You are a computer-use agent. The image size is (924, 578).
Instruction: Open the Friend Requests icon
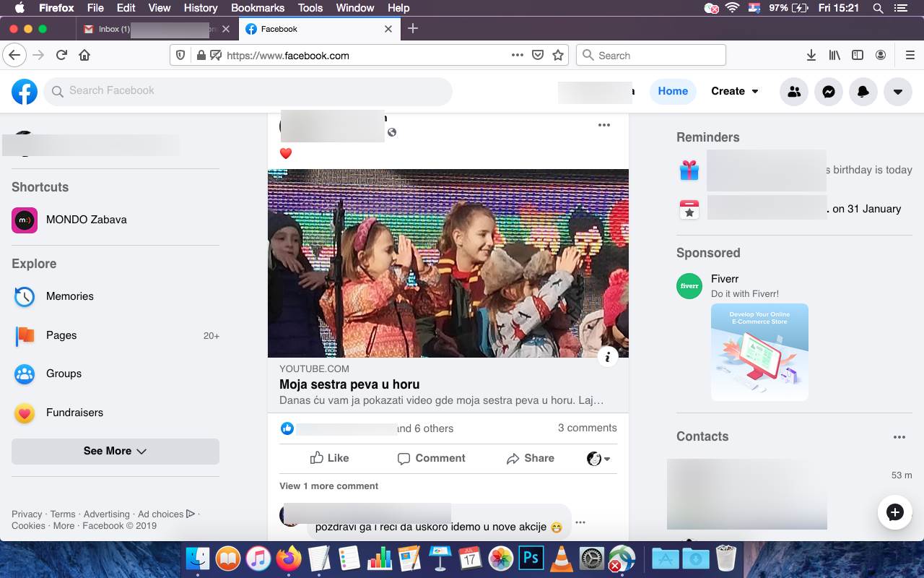[x=794, y=91]
